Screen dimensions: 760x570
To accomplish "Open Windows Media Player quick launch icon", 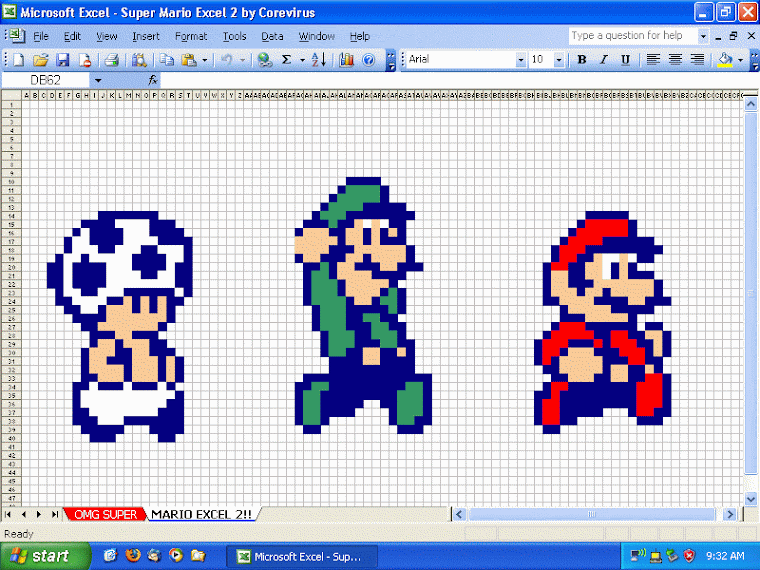I will pos(176,555).
